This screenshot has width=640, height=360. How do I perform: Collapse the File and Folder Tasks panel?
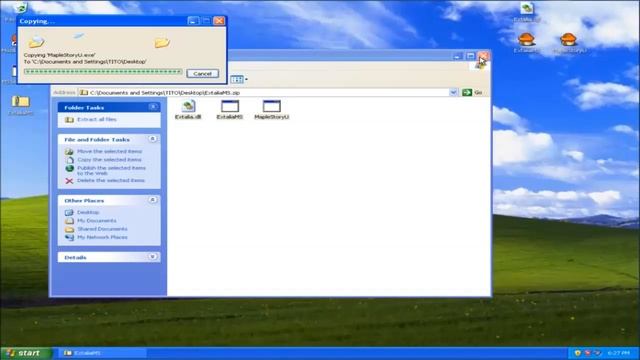[x=153, y=139]
